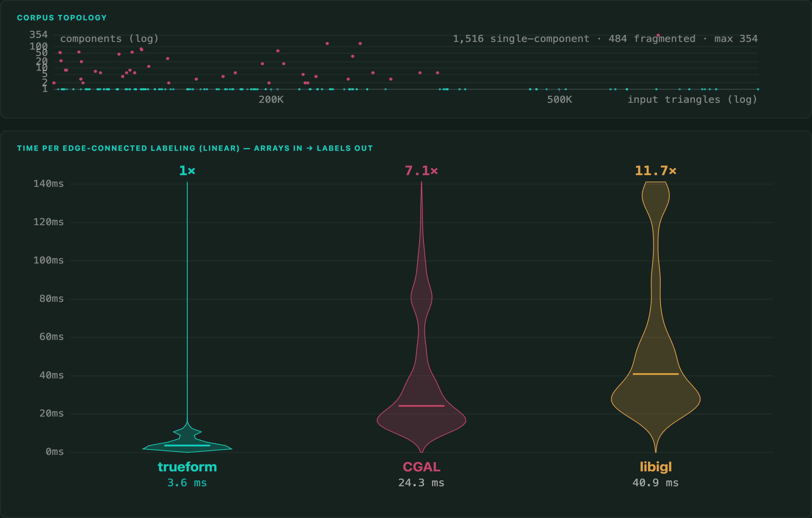
Task: Click the 140ms axis label
Action: coord(48,184)
